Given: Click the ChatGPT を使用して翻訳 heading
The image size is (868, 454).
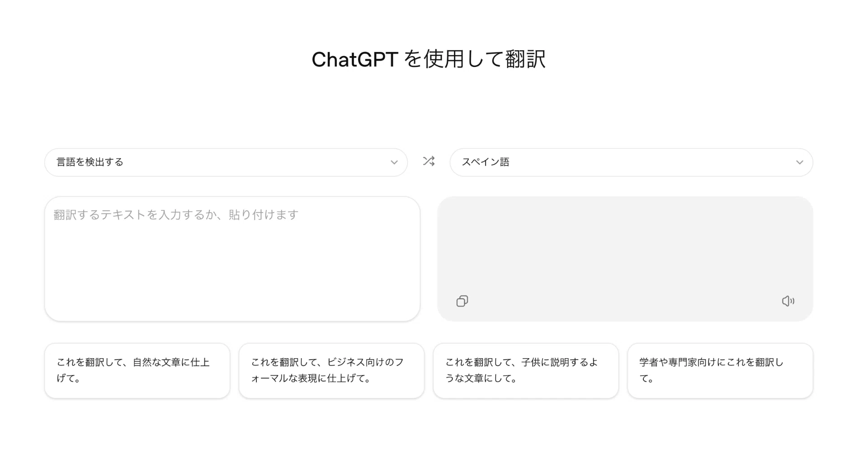Looking at the screenshot, I should tap(429, 59).
